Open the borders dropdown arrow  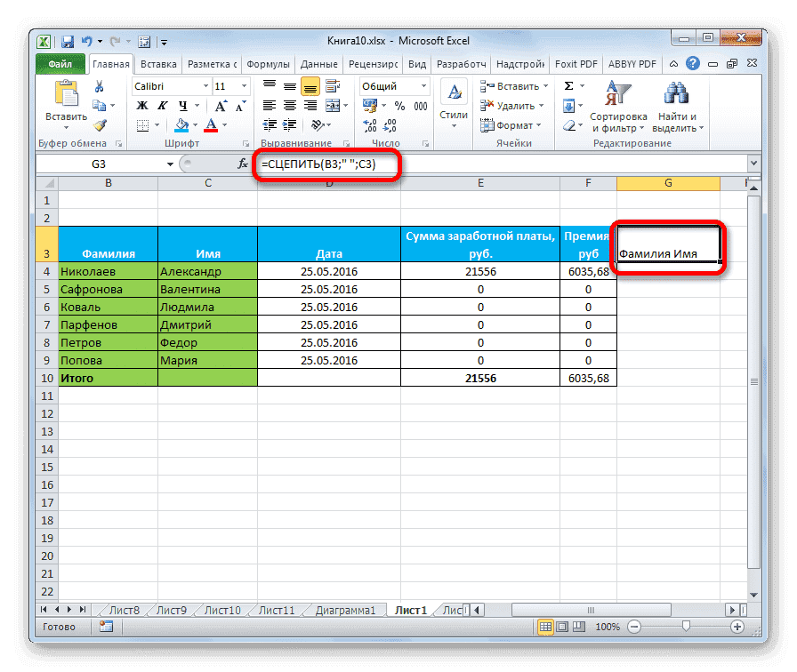157,124
